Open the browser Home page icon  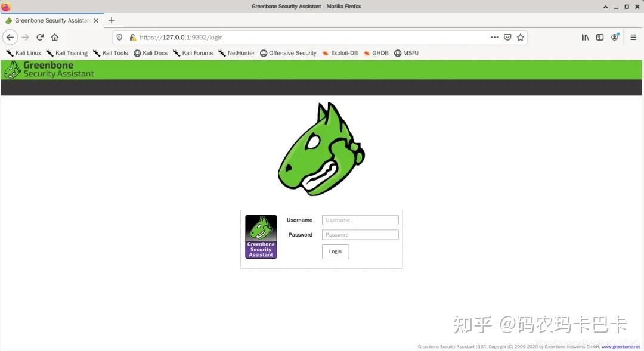click(54, 37)
